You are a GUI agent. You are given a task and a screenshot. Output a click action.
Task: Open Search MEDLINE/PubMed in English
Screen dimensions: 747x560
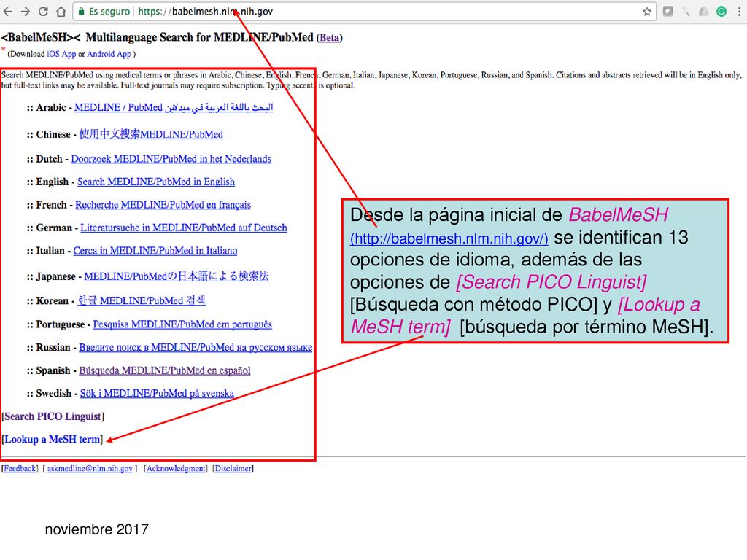(x=156, y=182)
